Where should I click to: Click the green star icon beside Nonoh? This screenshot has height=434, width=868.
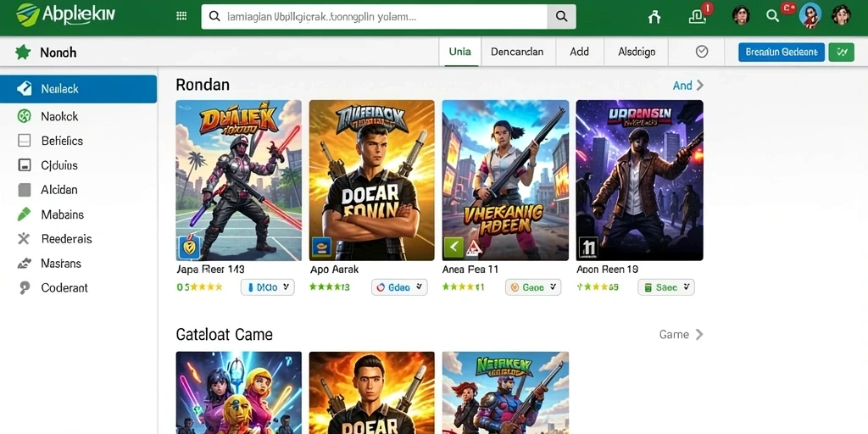[x=23, y=53]
